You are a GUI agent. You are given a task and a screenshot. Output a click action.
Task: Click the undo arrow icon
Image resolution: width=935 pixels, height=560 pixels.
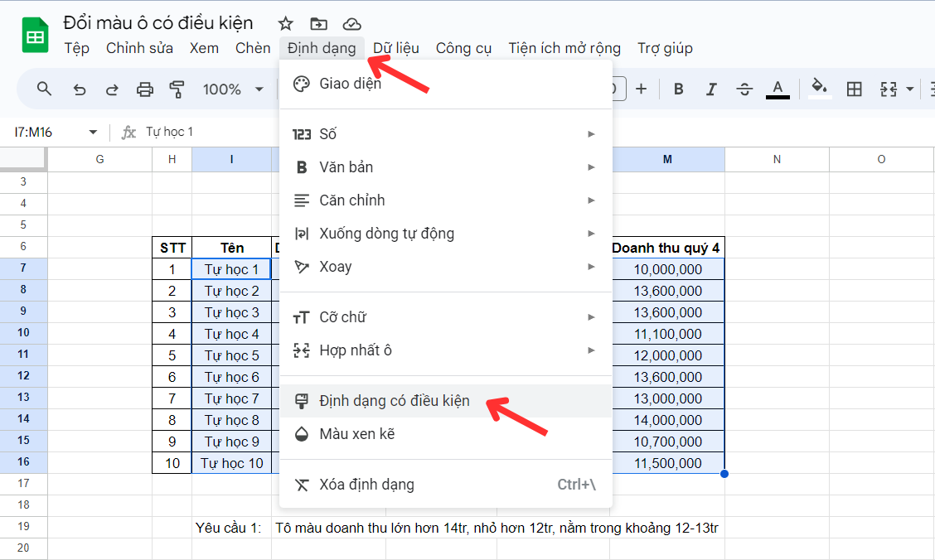80,89
